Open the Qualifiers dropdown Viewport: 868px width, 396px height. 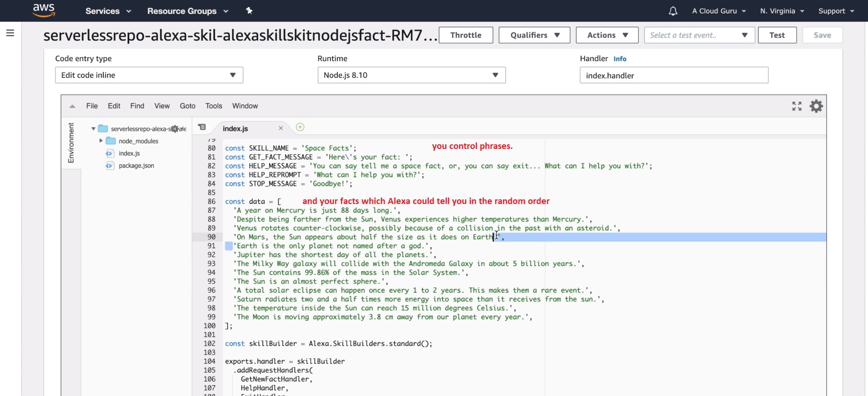pos(534,35)
